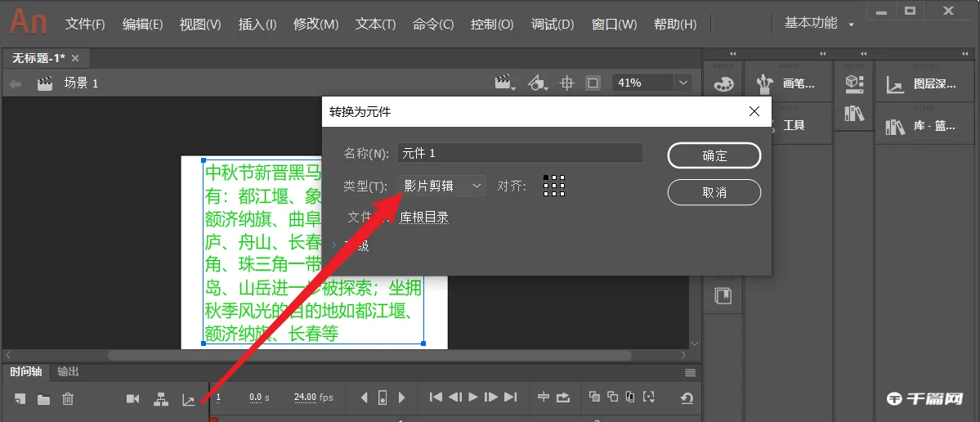Confirm with the 确定 button

(x=714, y=155)
